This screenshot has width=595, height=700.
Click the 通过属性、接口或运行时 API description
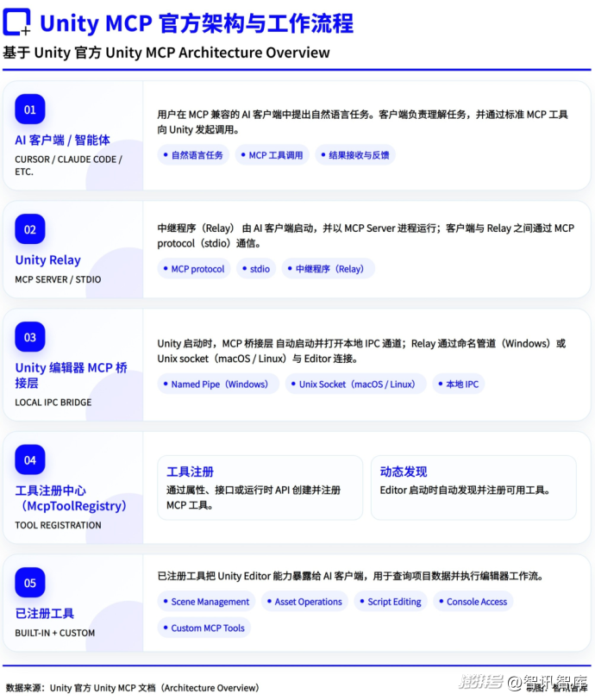pyautogui.click(x=254, y=497)
